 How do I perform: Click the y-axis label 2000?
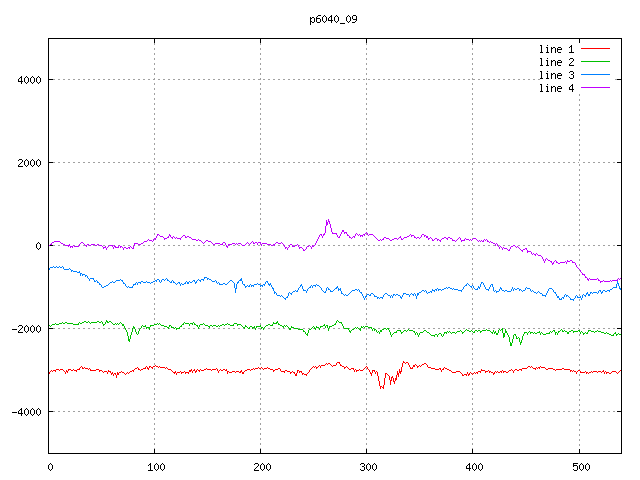click(x=29, y=163)
